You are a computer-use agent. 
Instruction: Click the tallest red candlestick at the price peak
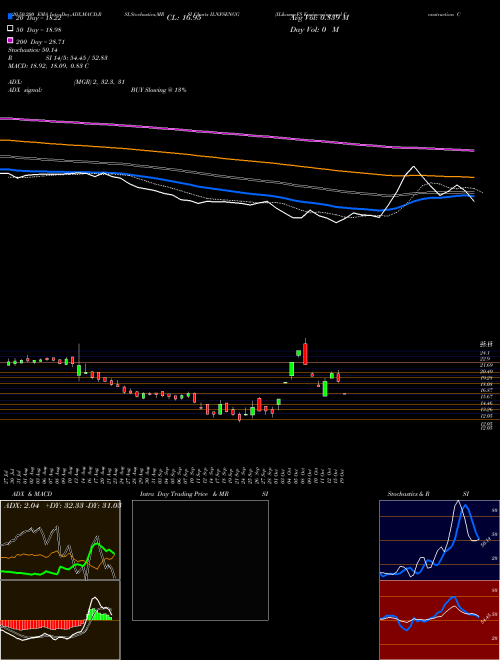coord(305,353)
